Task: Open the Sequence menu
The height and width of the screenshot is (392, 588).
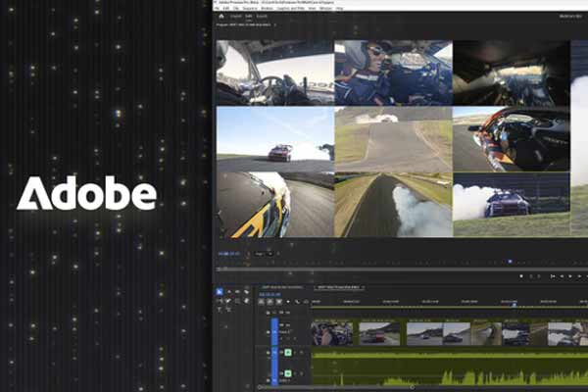Action: pos(250,8)
